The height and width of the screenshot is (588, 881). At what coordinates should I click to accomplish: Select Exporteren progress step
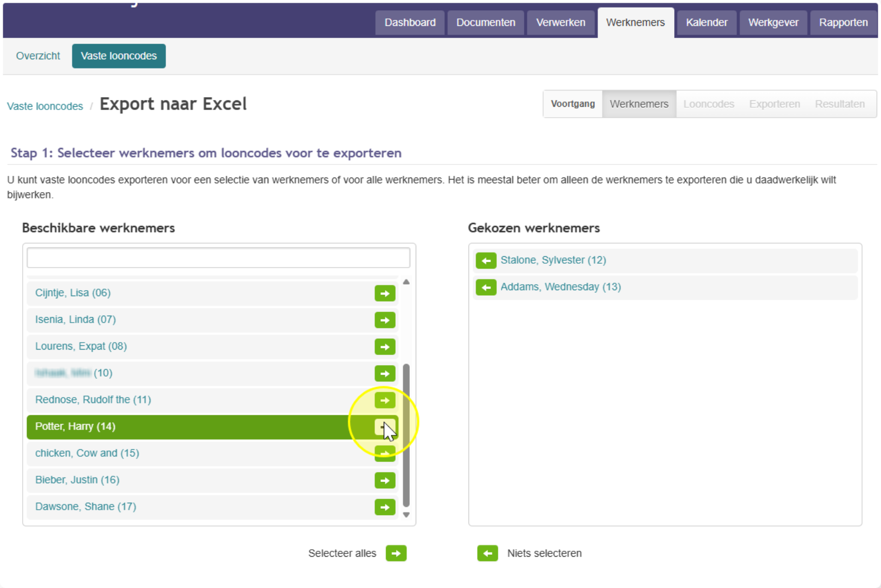(775, 104)
